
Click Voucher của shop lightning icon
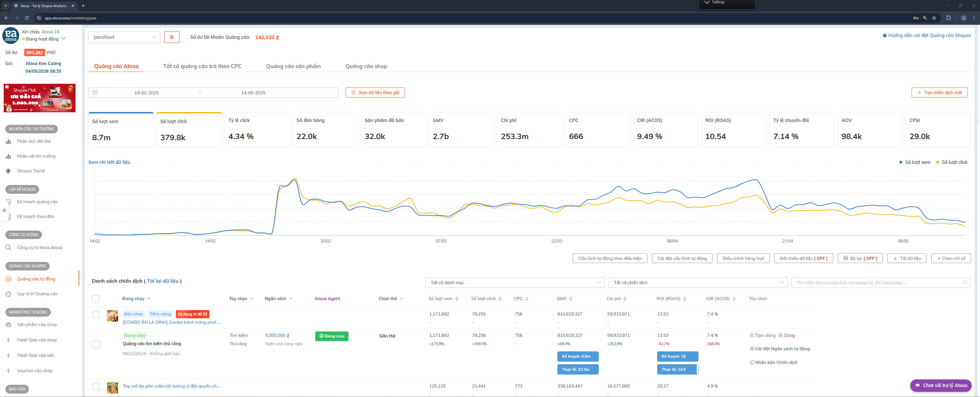pyautogui.click(x=8, y=371)
